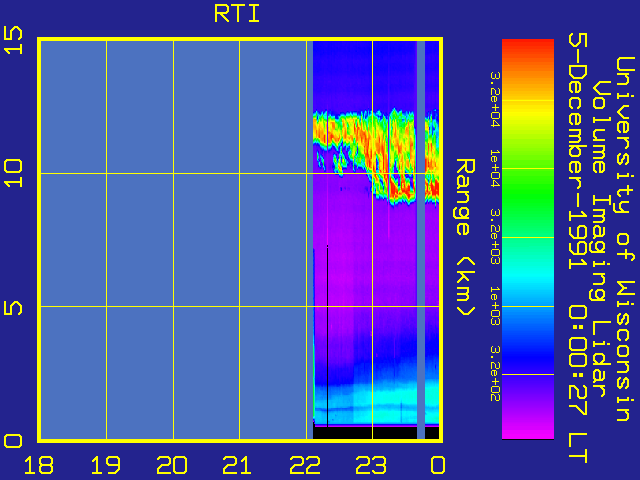Click the University of Wisconsin text
The height and width of the screenshot is (480, 640).
[624, 239]
